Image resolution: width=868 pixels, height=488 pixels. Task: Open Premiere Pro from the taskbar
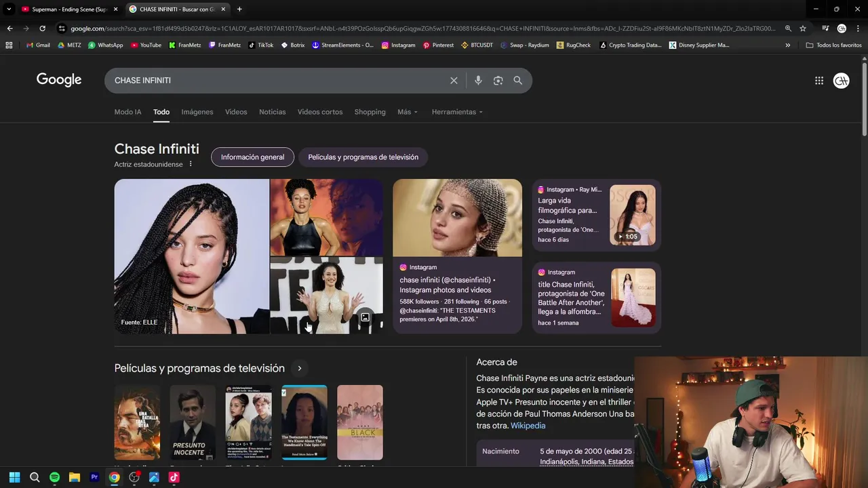[94, 477]
